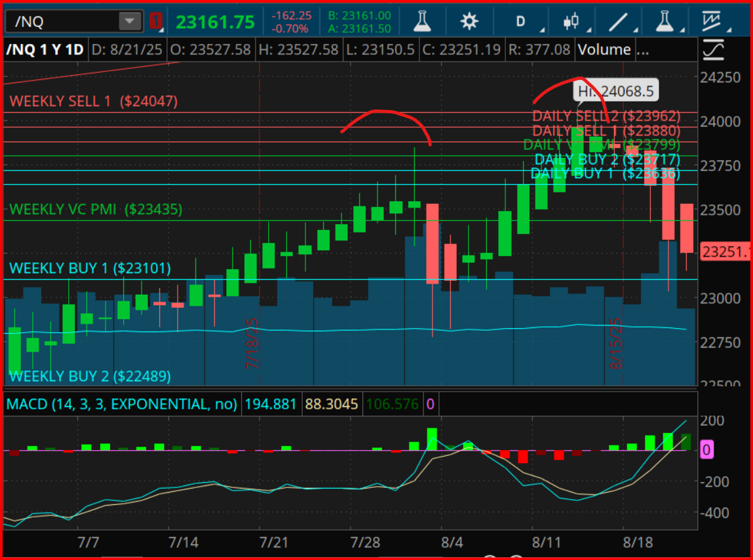Viewport: 753px width, 560px height.
Task: Click the Volume study label
Action: pos(604,49)
